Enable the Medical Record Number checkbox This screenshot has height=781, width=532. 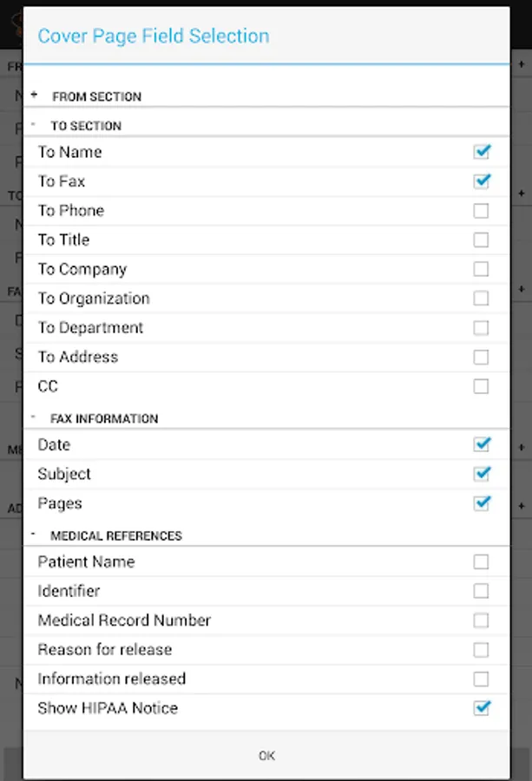click(x=481, y=620)
